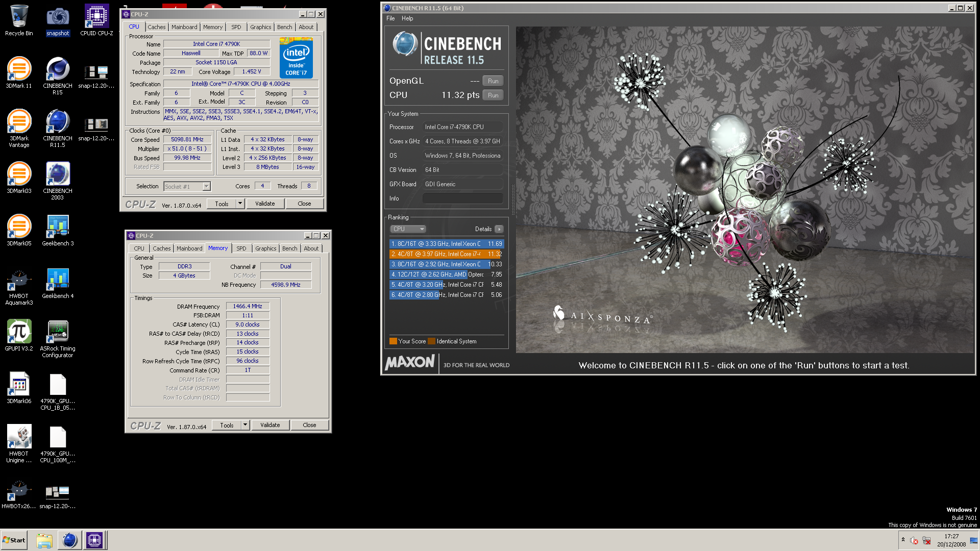Launch CPUID CPU-Z desktop shortcut
980x551 pixels.
(x=96, y=20)
